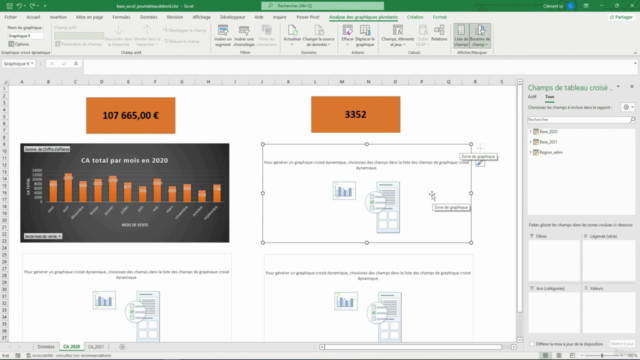640x360 pixels.
Task: Add new sheet with plus icon
Action: [122, 347]
